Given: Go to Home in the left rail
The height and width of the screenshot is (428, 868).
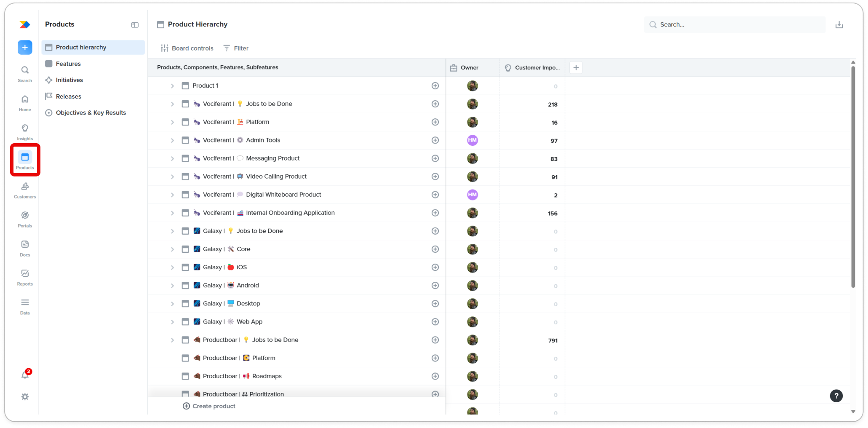Looking at the screenshot, I should pyautogui.click(x=25, y=103).
